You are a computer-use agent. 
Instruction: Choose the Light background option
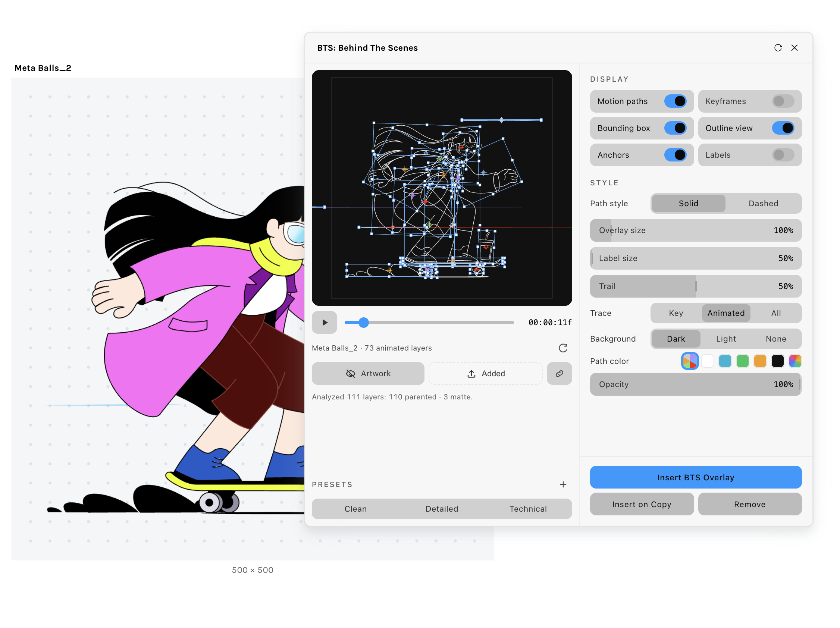click(726, 339)
